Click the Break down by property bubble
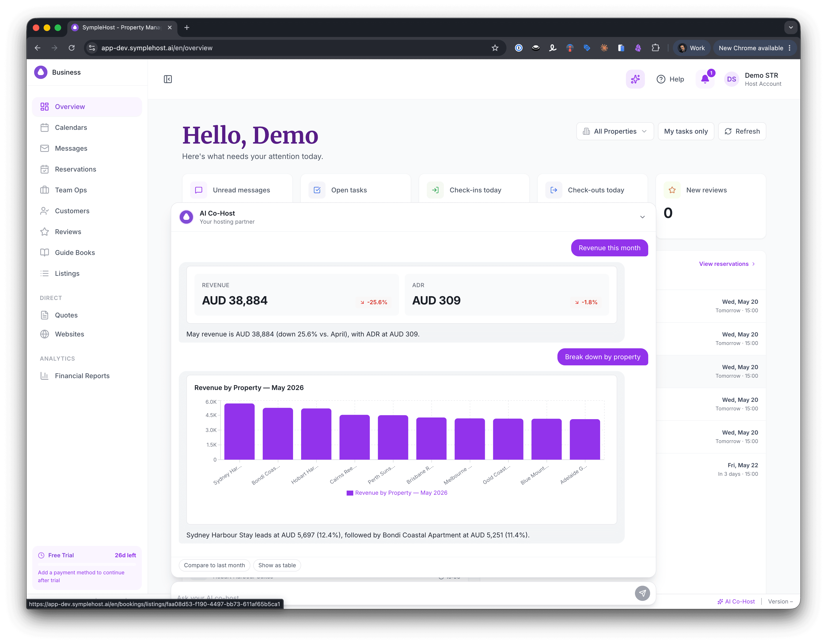This screenshot has width=827, height=644. pos(602,357)
